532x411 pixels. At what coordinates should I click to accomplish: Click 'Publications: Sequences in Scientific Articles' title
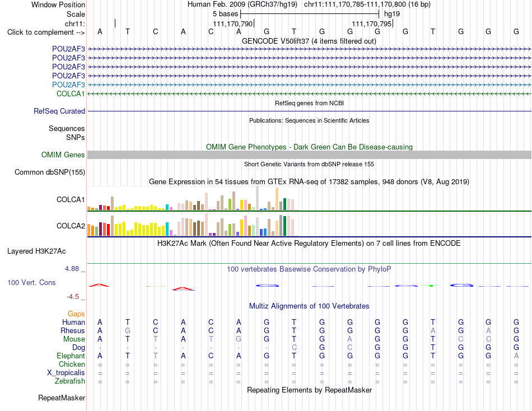pyautogui.click(x=309, y=120)
